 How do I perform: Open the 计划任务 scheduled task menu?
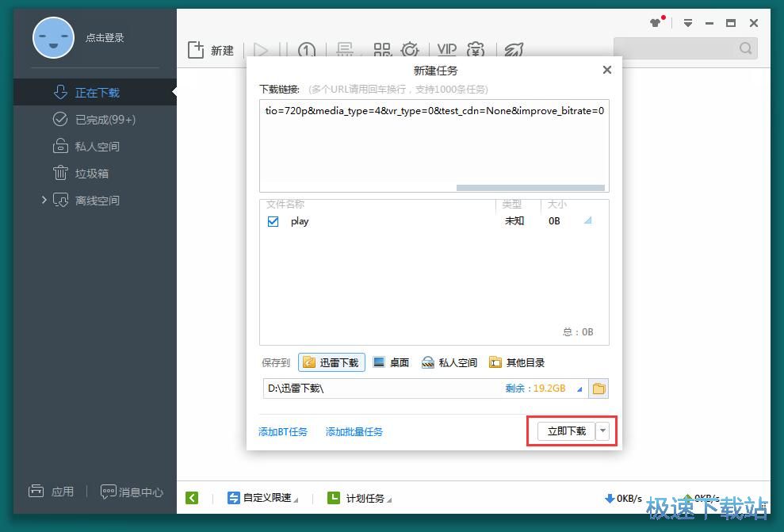coord(360,498)
